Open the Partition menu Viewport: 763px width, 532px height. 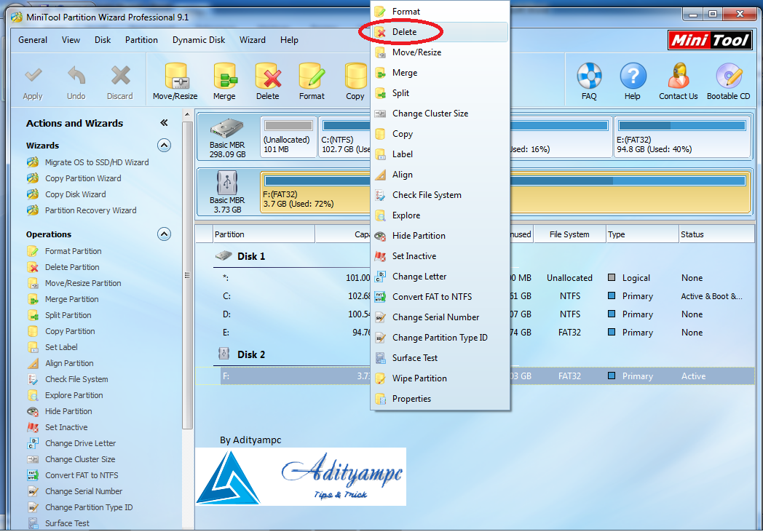click(141, 40)
